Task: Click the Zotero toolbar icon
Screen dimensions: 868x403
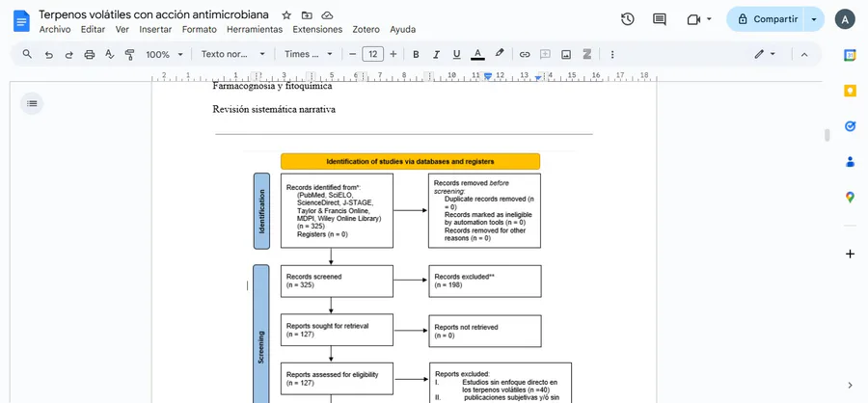Action: coord(587,54)
